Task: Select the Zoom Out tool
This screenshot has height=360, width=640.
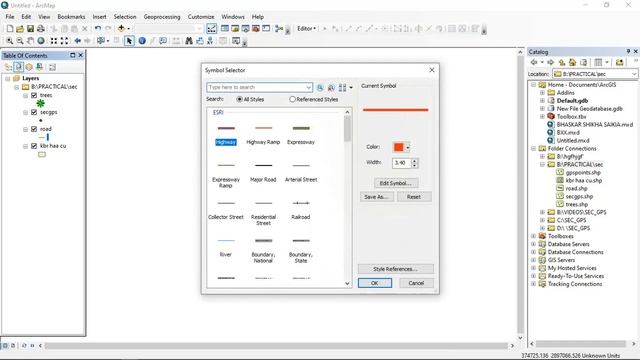Action: [x=20, y=41]
